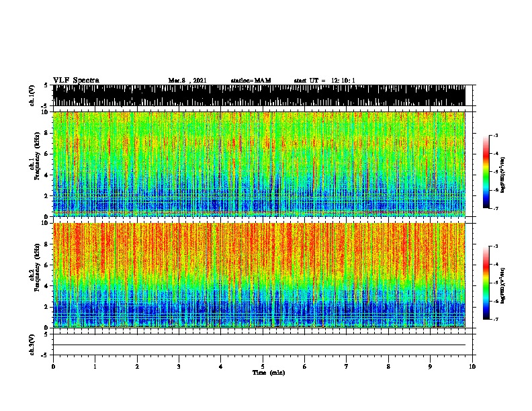
Task: Click the flat ch.3 voltage trace line
Action: coord(259,345)
